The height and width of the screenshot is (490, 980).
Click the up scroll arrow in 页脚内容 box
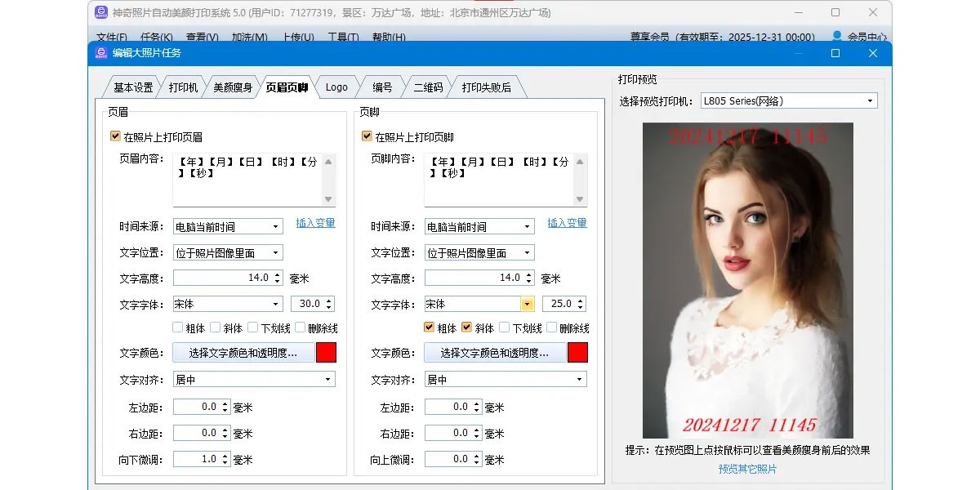(x=580, y=162)
